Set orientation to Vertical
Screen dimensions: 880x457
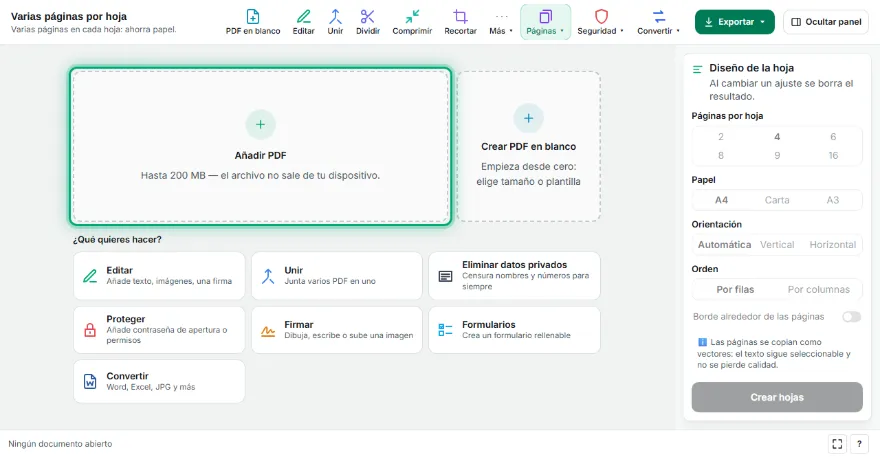point(777,245)
